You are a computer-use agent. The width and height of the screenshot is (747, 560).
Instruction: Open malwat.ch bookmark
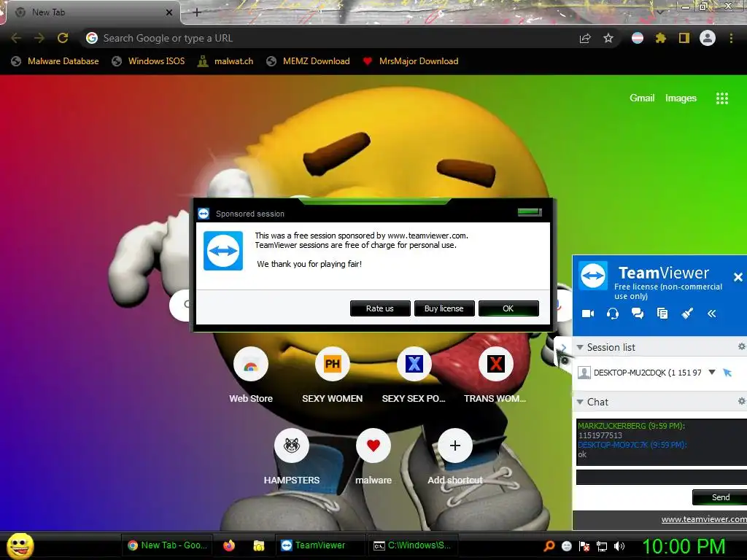click(x=226, y=61)
